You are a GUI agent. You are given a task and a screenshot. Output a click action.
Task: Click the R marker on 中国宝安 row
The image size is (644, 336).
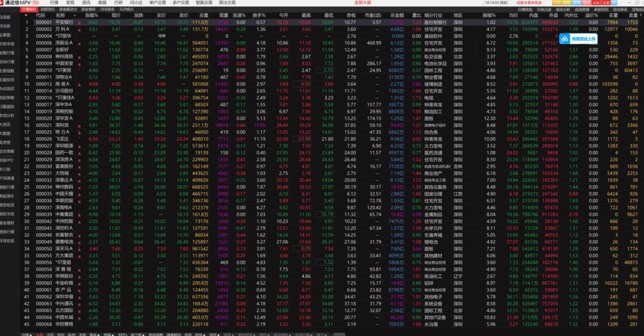(x=79, y=64)
